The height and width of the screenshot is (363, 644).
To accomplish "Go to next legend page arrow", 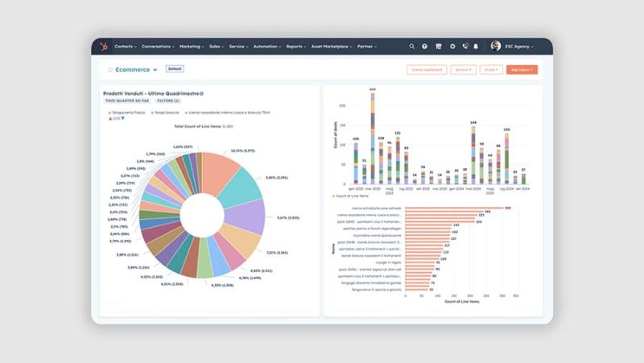I will pyautogui.click(x=123, y=118).
